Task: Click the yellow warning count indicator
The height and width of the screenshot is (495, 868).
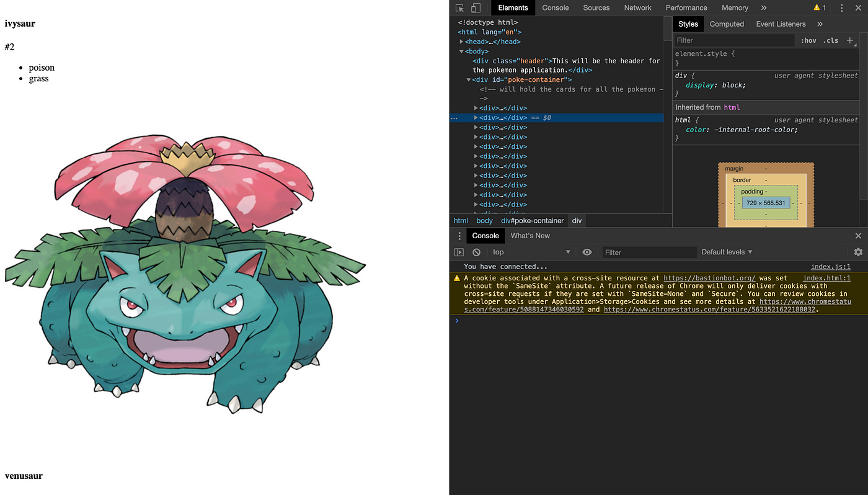Action: coord(820,8)
